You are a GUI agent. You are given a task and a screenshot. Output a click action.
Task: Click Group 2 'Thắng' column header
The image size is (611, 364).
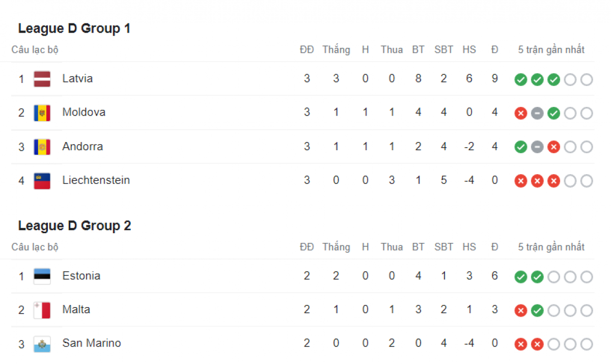336,247
